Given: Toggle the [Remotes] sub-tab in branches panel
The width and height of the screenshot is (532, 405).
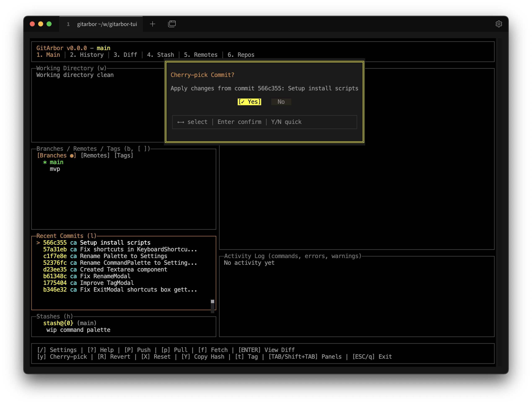Looking at the screenshot, I should click(x=95, y=156).
